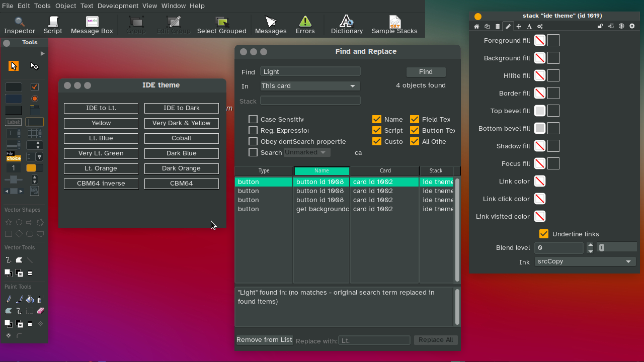Click the Find button

point(426,72)
